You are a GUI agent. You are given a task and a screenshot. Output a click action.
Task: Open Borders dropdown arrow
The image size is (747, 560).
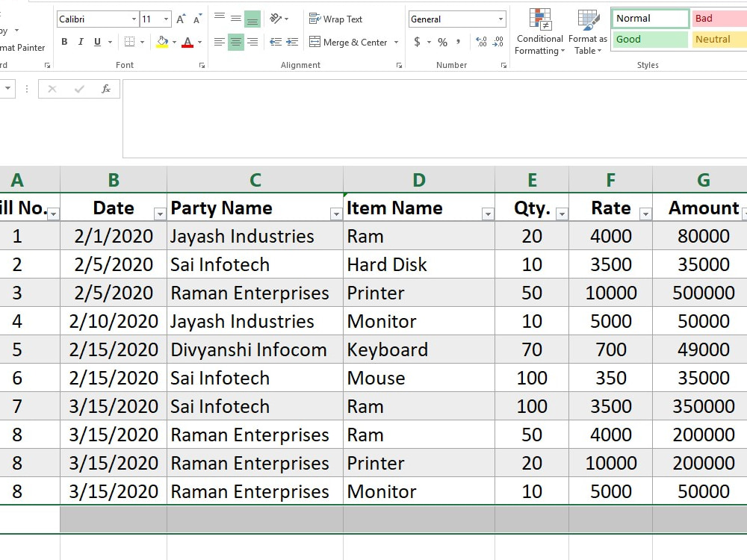point(142,42)
